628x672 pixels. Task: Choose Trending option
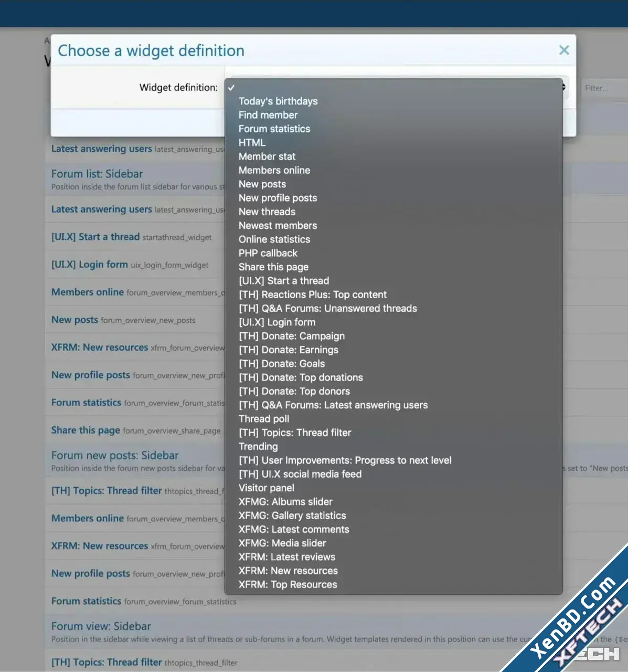click(393, 447)
